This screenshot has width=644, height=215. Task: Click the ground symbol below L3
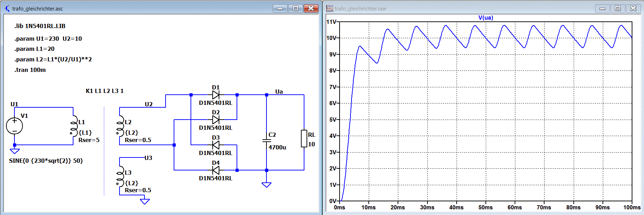point(145,201)
